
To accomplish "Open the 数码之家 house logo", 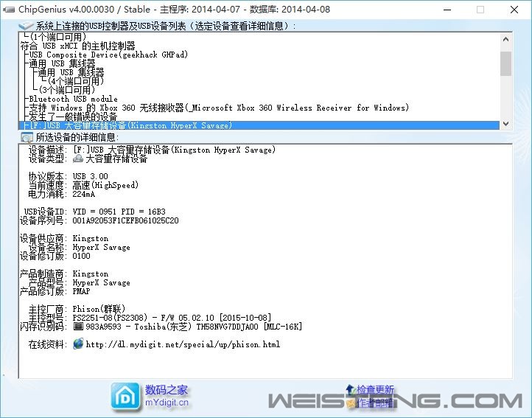I will 125,397.
